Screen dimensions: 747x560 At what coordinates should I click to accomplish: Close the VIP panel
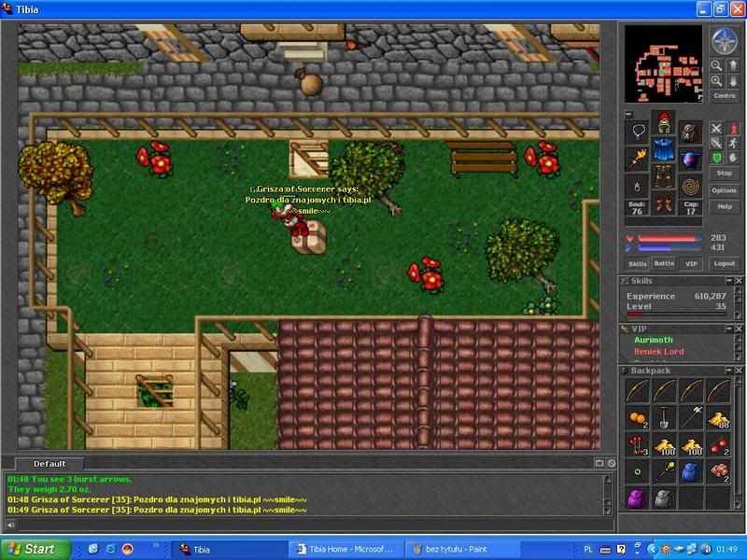(739, 329)
